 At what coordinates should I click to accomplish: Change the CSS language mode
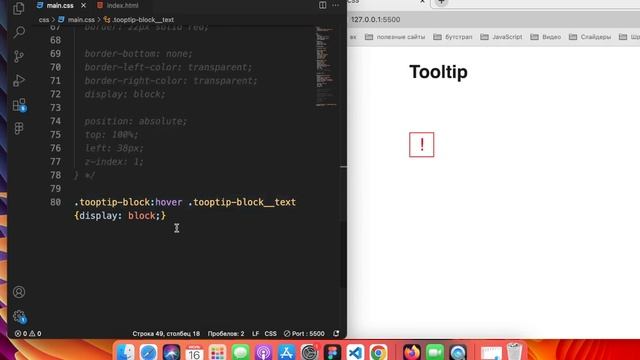point(270,333)
